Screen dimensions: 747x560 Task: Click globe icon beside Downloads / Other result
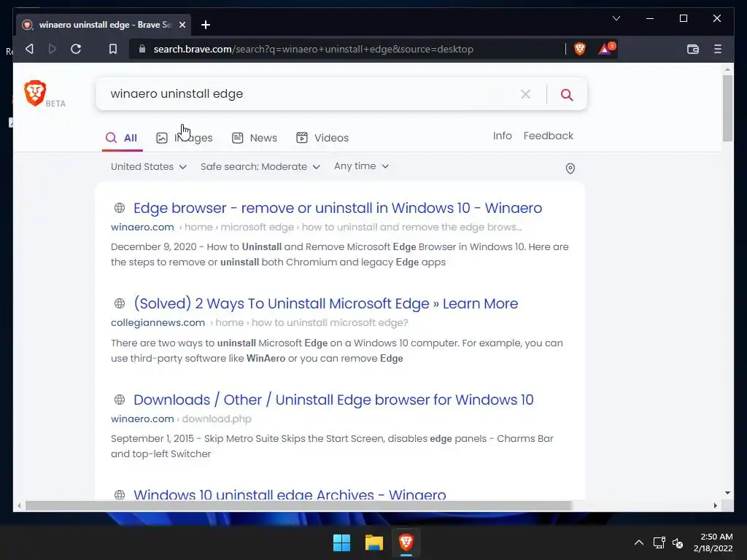click(x=120, y=400)
